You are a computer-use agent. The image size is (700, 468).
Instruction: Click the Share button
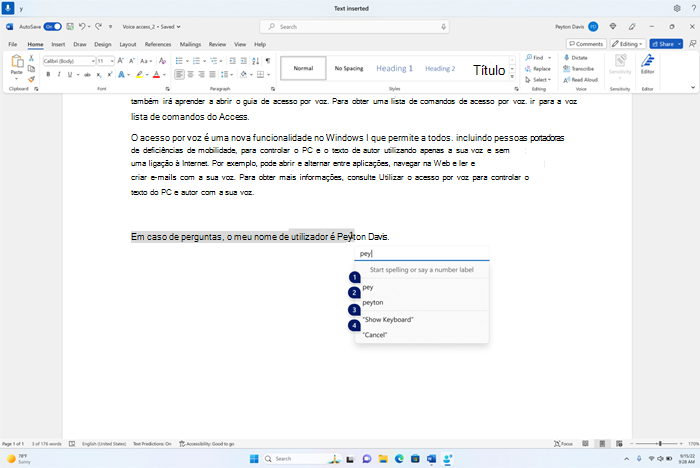coord(663,44)
